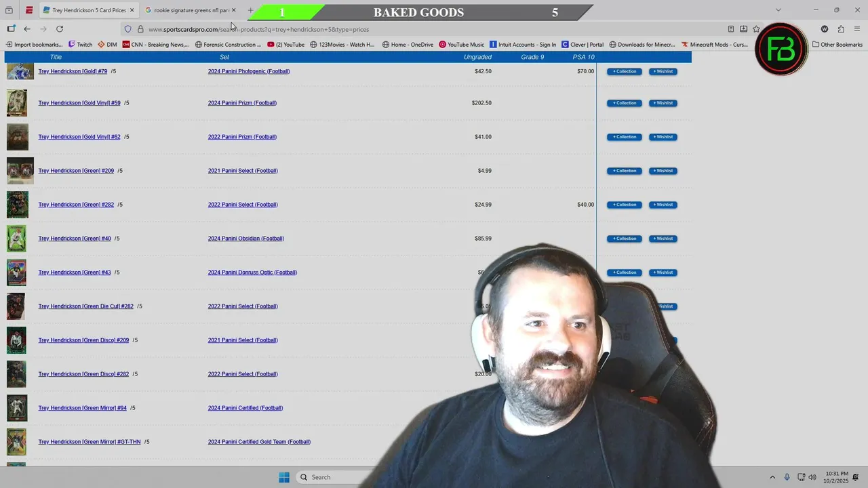Viewport: 868px width, 488px height.
Task: Reload the current page
Action: (60, 29)
